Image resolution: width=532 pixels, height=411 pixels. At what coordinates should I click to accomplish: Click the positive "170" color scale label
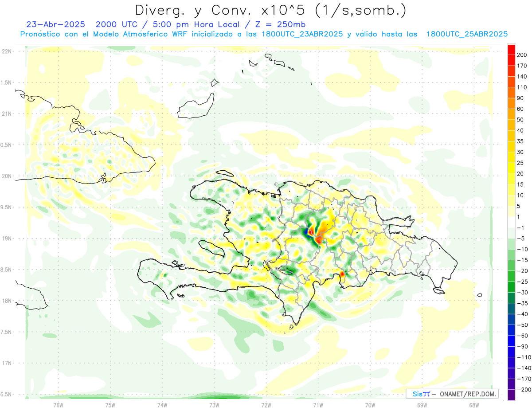[x=522, y=66]
